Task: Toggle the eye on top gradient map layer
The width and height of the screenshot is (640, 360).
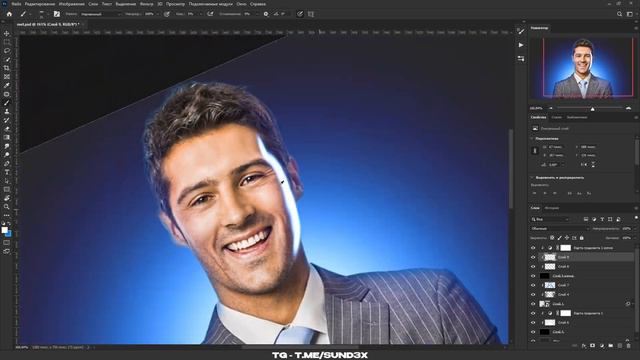Action: pyautogui.click(x=533, y=248)
